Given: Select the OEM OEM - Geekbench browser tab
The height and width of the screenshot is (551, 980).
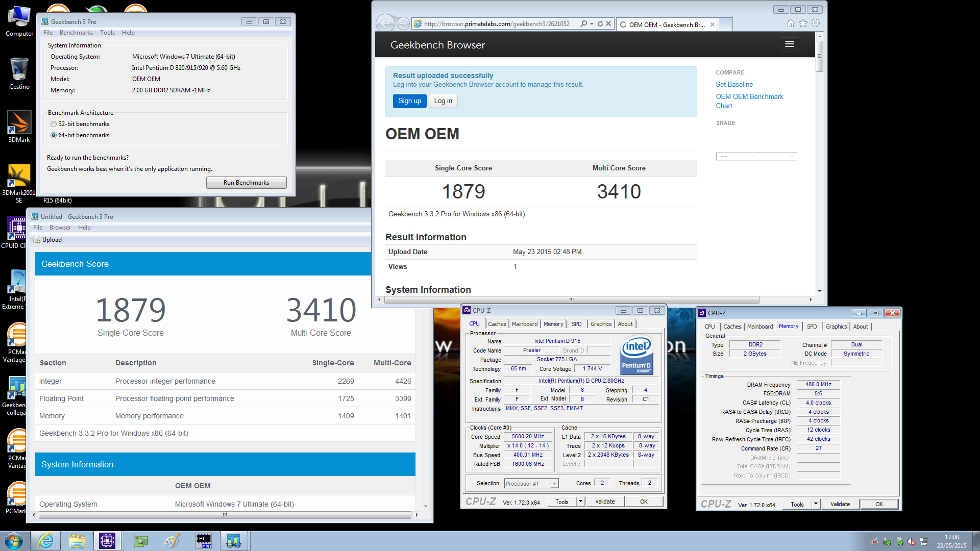Looking at the screenshot, I should pyautogui.click(x=667, y=24).
